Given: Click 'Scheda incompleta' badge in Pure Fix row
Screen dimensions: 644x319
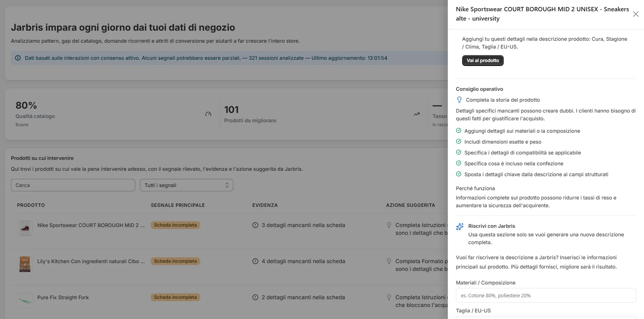Looking at the screenshot, I should click(x=175, y=297).
